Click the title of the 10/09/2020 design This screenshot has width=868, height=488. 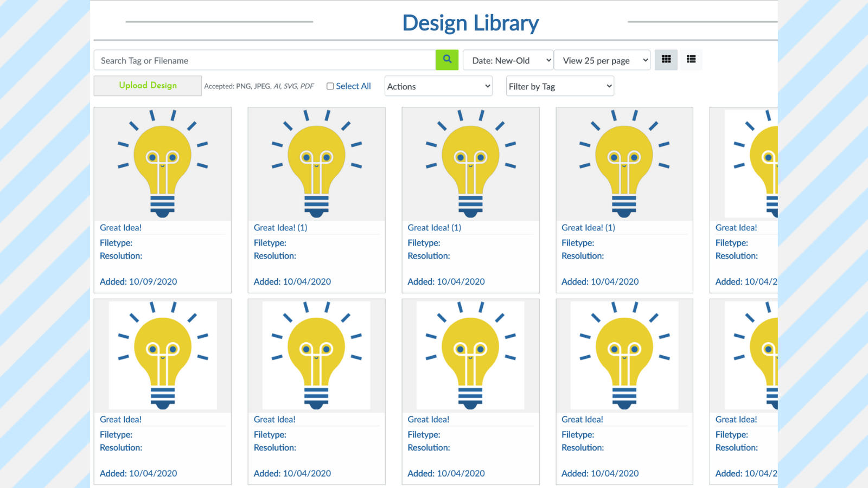pos(120,228)
